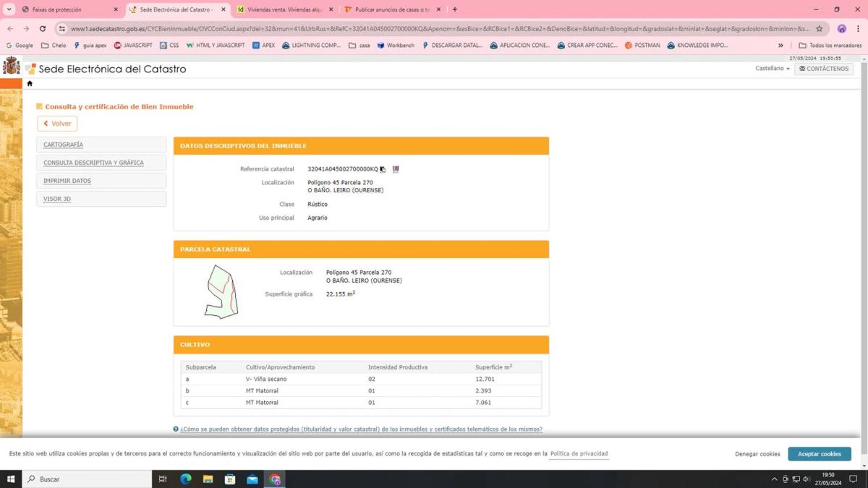Screen dimensions: 868x488
Task: Copy the cadastral reference with the copy icon
Action: pos(383,169)
